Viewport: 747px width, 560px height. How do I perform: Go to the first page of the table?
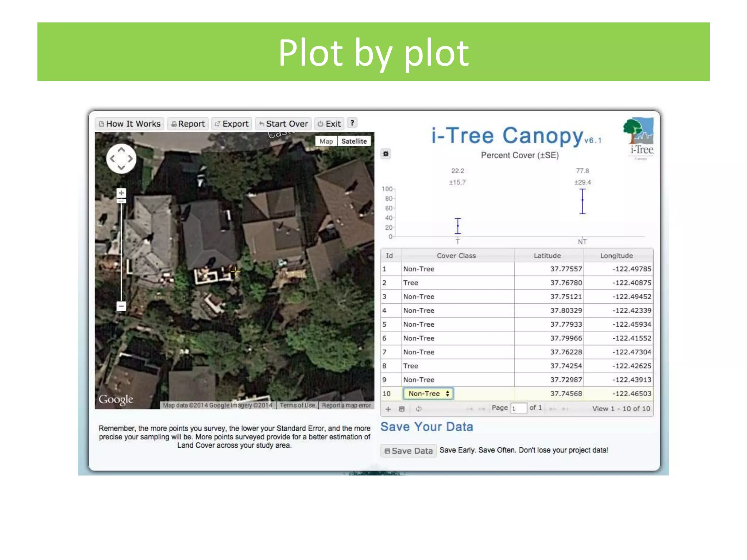(469, 409)
